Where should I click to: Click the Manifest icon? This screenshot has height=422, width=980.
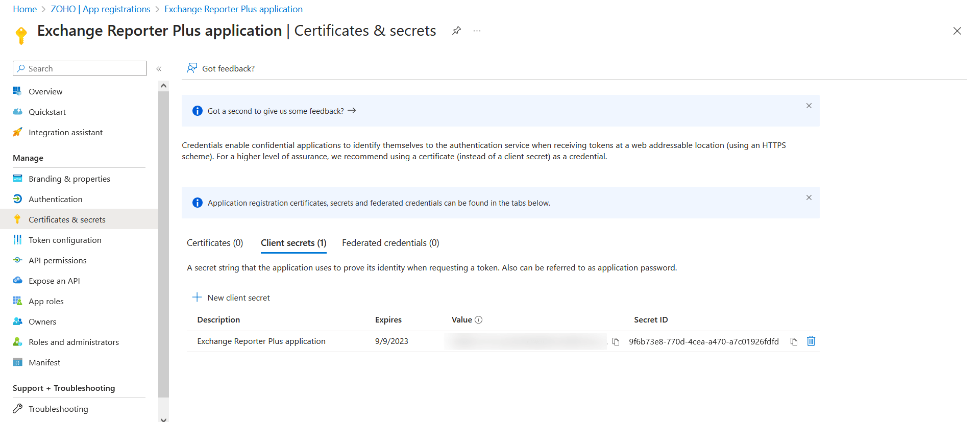17,362
